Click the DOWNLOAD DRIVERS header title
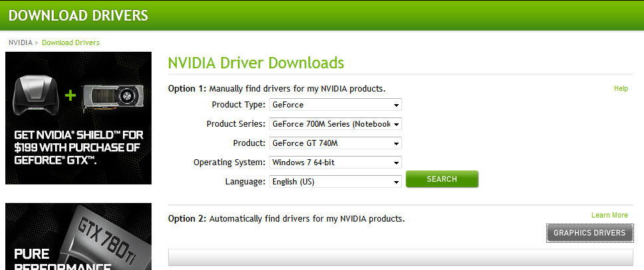Image resolution: width=644 pixels, height=270 pixels. pos(78,15)
